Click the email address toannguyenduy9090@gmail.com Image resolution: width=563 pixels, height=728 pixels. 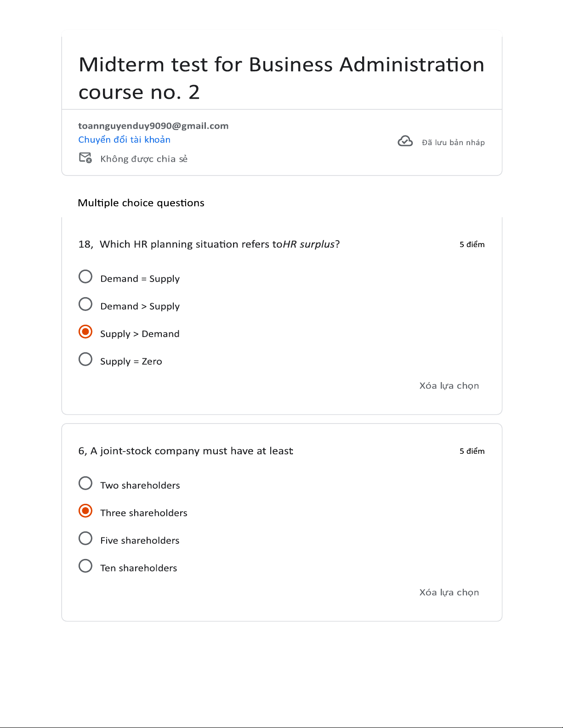[x=153, y=126]
